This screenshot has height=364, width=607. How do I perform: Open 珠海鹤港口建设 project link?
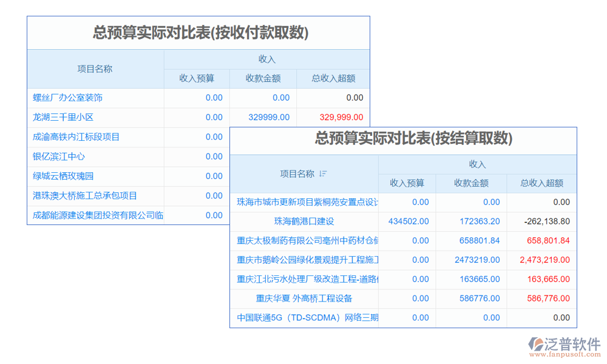pyautogui.click(x=304, y=221)
